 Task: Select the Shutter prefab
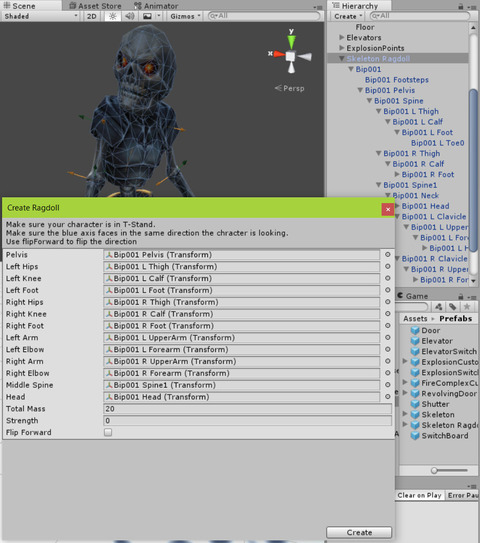coord(435,404)
